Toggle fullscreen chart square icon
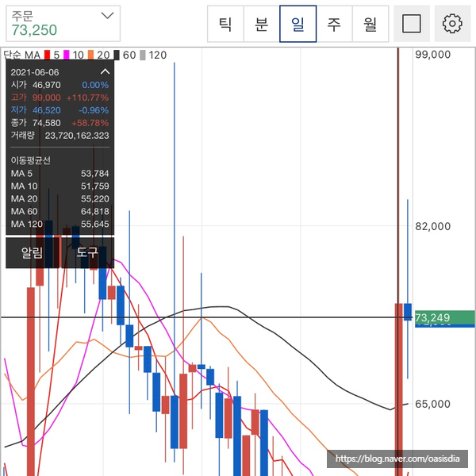The width and height of the screenshot is (476, 476). [412, 24]
